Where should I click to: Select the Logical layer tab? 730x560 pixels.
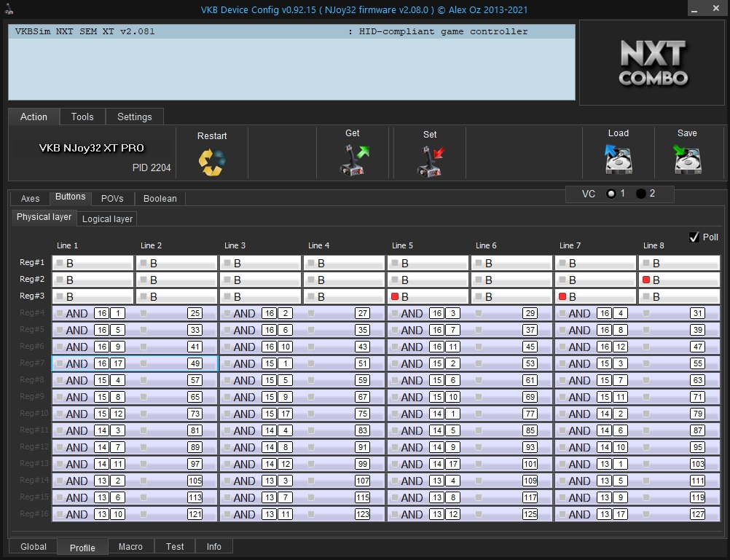(x=107, y=219)
